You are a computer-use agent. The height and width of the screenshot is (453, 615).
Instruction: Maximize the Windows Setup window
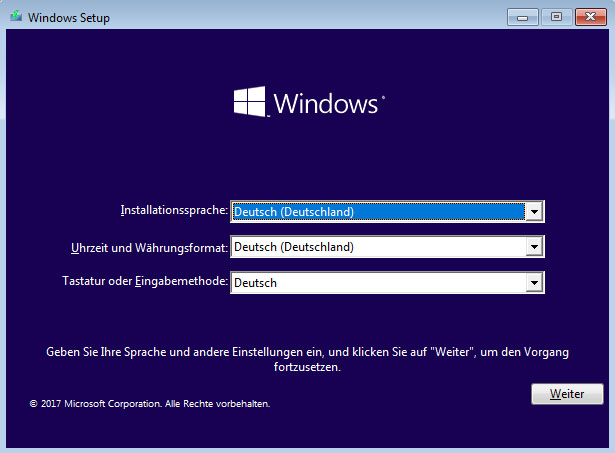pyautogui.click(x=555, y=17)
